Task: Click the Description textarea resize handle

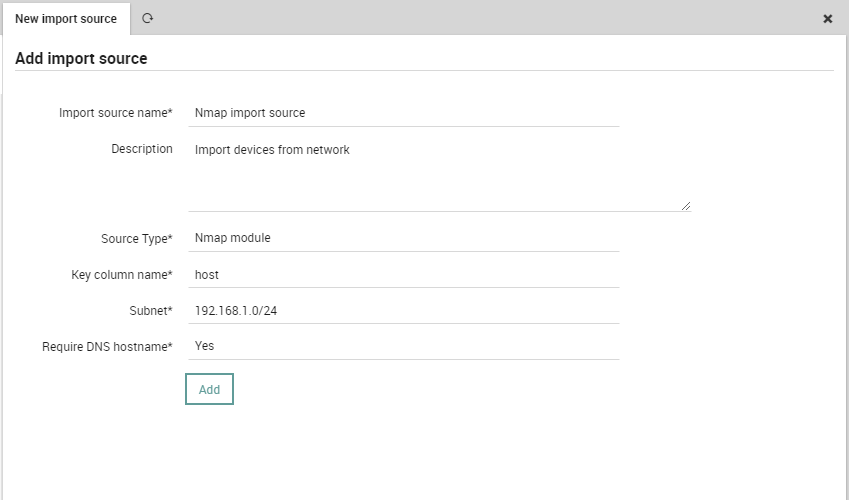Action: tap(686, 206)
